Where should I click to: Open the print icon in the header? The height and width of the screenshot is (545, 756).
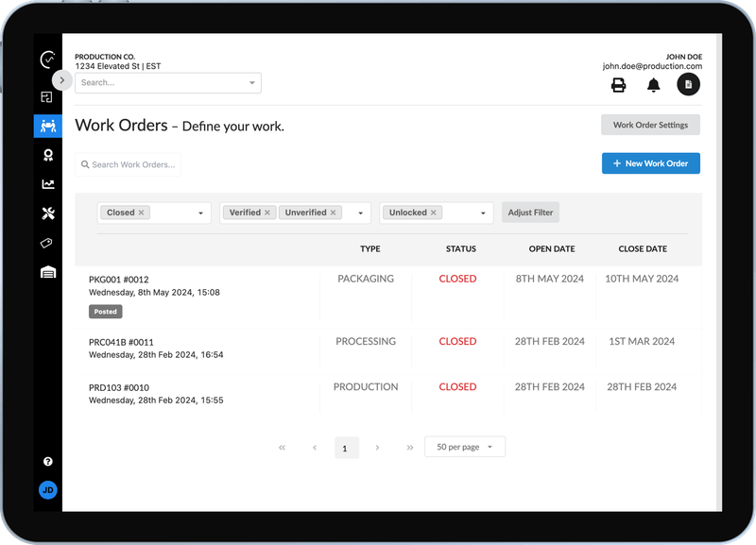tap(619, 84)
